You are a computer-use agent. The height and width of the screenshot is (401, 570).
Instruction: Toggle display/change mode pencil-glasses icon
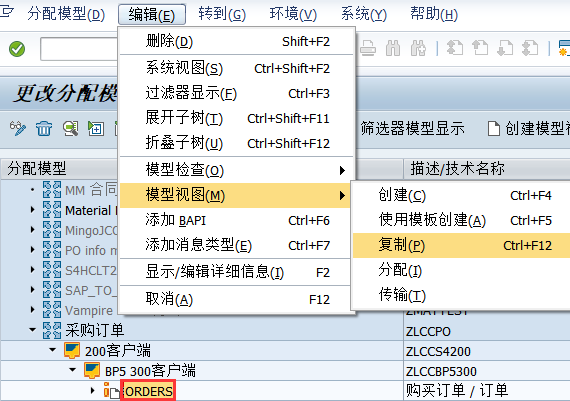(17, 129)
